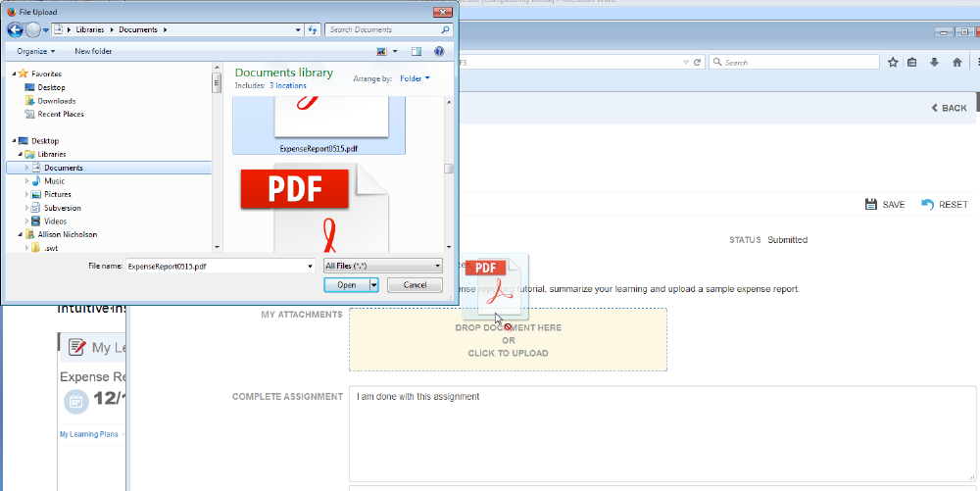Open the address path history dropdown
The image size is (980, 491).
[298, 29]
